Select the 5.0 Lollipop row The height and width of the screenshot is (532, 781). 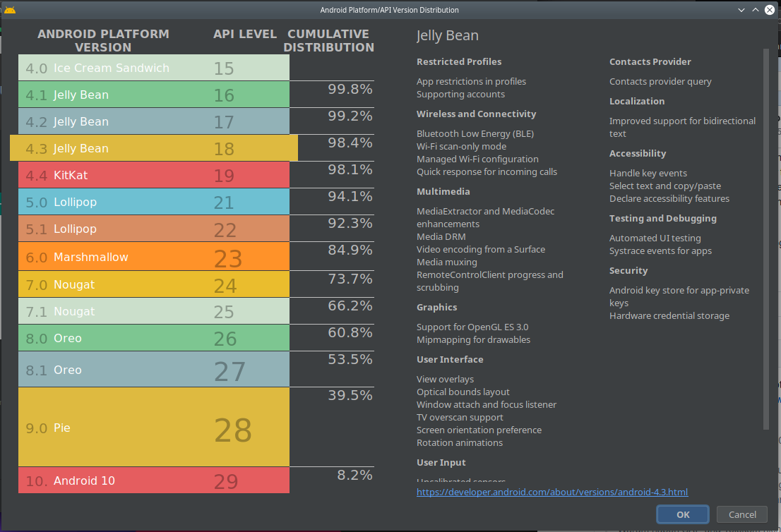pos(154,202)
